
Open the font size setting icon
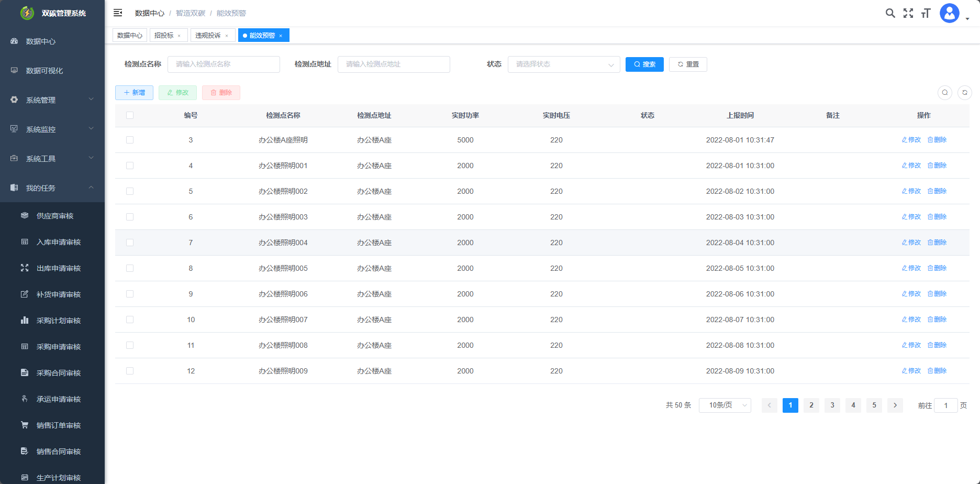point(926,13)
